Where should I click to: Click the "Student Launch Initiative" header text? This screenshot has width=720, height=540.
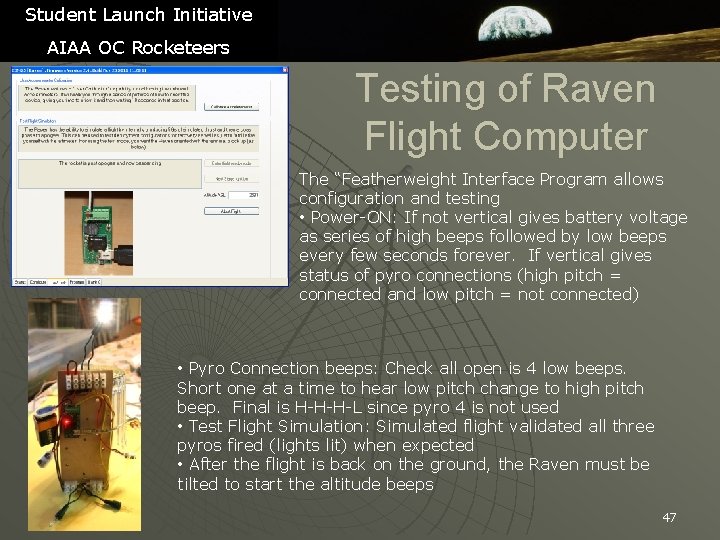pyautogui.click(x=139, y=15)
